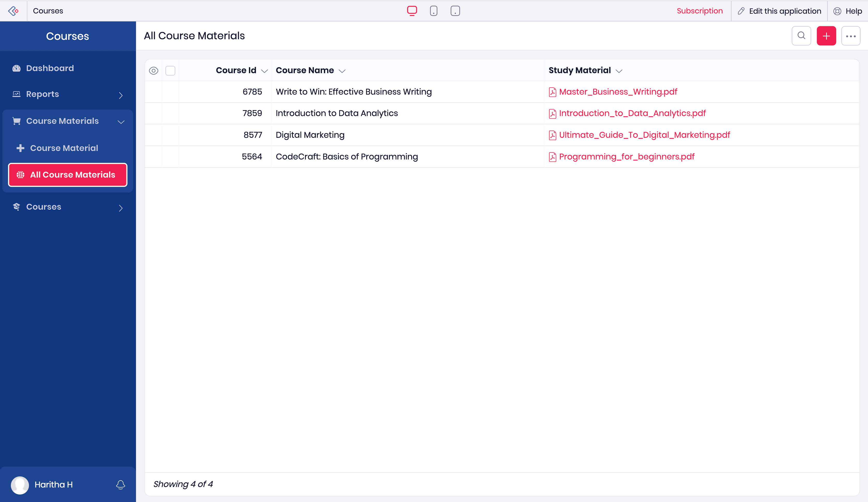
Task: Select Course Material form in sidebar
Action: pos(64,148)
